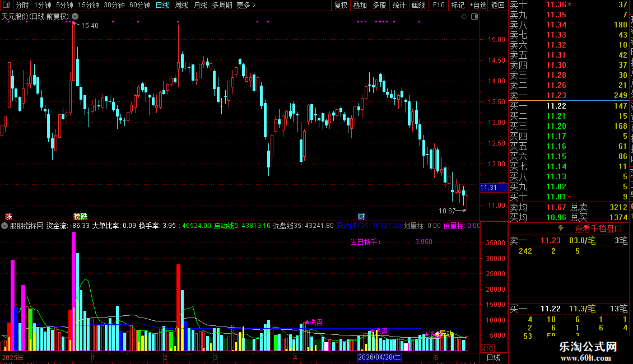The height and width of the screenshot is (364, 633).
Task: Click the 资金流 -86.33 value
Action: click(68, 226)
